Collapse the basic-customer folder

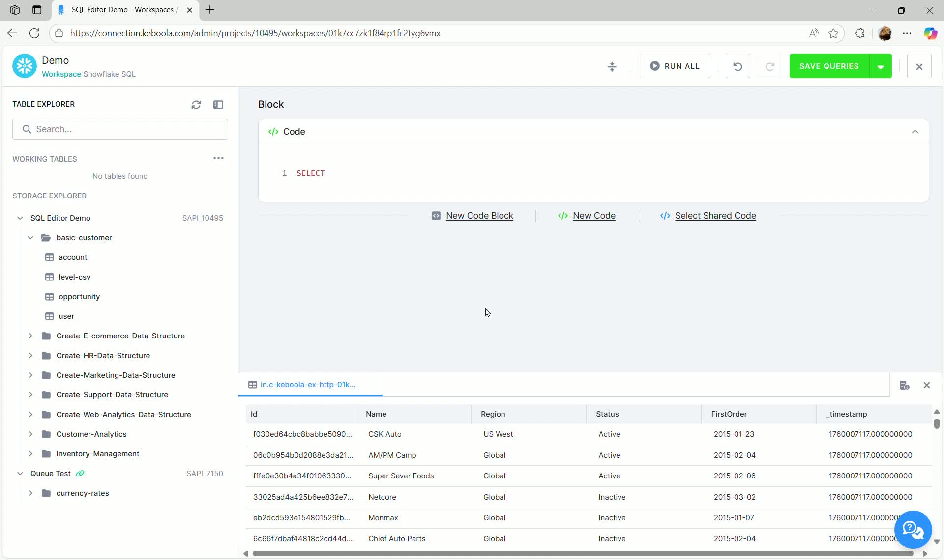(x=30, y=237)
